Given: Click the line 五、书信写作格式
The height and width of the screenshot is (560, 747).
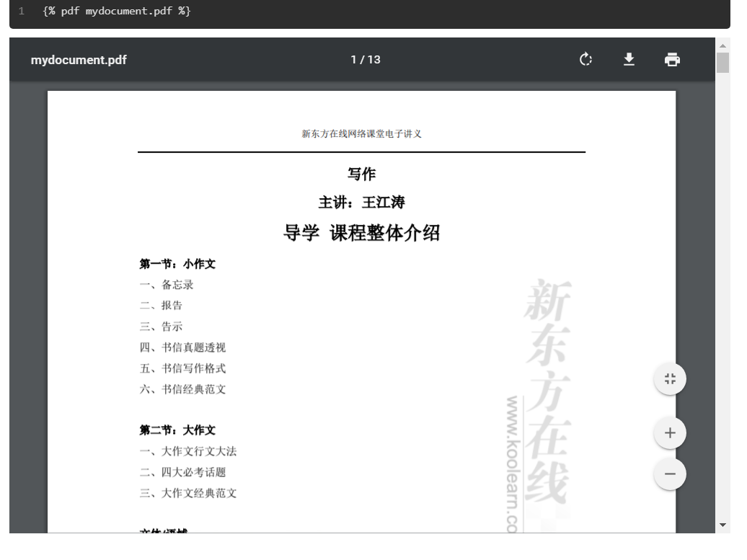Looking at the screenshot, I should coord(182,368).
